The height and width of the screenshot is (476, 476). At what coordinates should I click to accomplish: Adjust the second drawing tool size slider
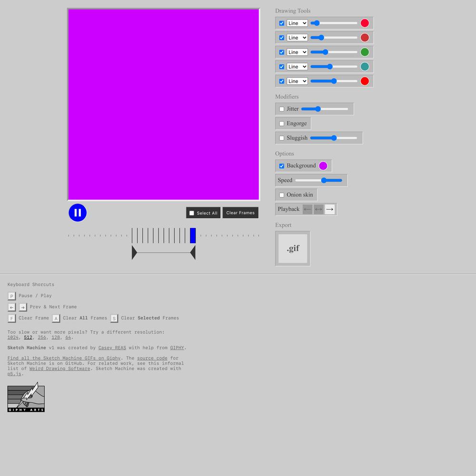(x=334, y=38)
